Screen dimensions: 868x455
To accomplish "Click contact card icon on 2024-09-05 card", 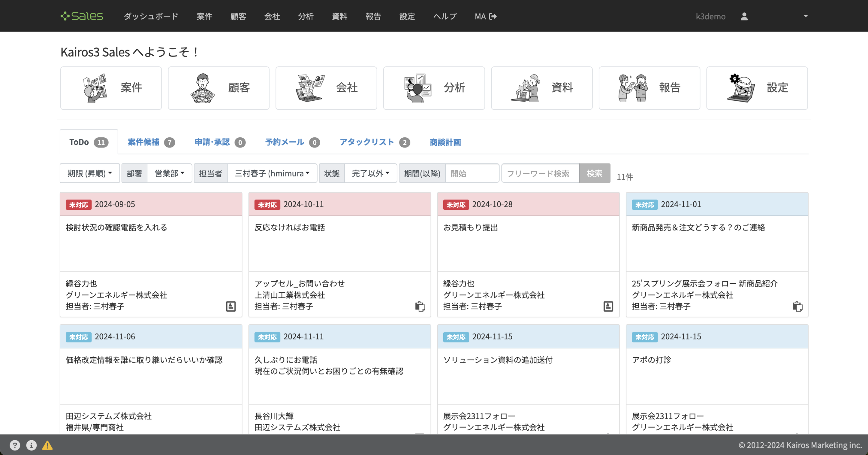I will [x=231, y=306].
